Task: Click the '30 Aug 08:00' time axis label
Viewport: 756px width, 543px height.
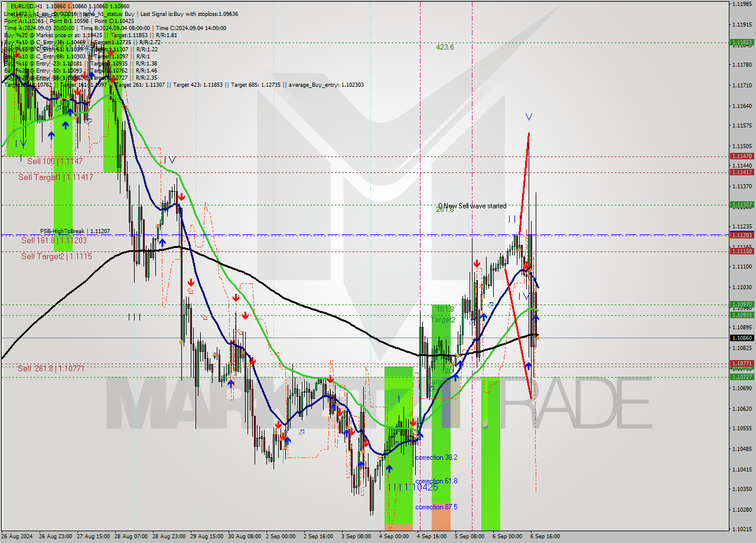Action: (x=244, y=537)
